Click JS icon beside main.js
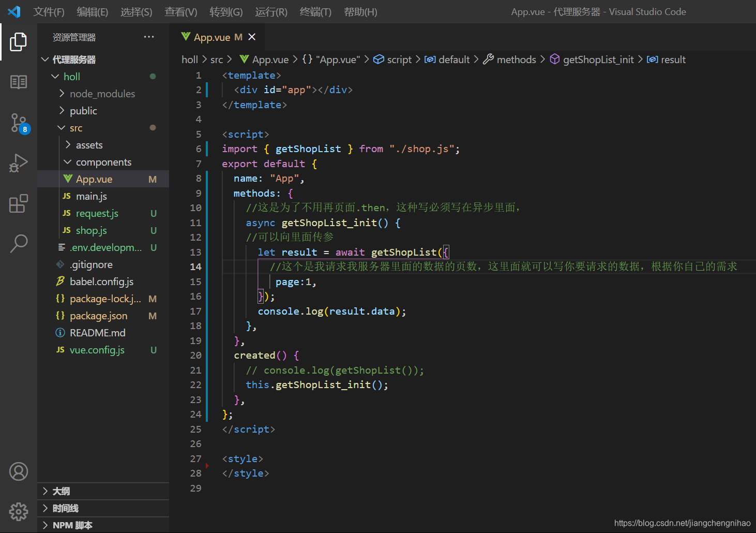 (x=67, y=196)
